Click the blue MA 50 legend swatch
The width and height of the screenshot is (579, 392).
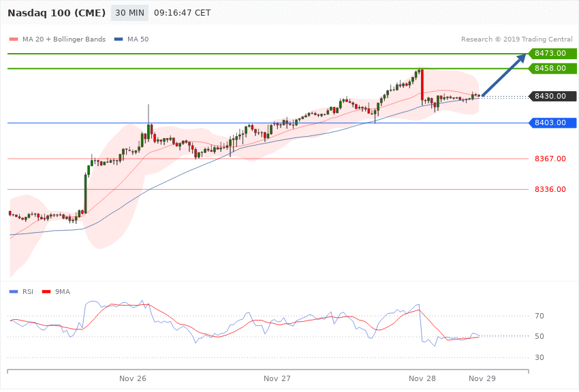point(119,39)
